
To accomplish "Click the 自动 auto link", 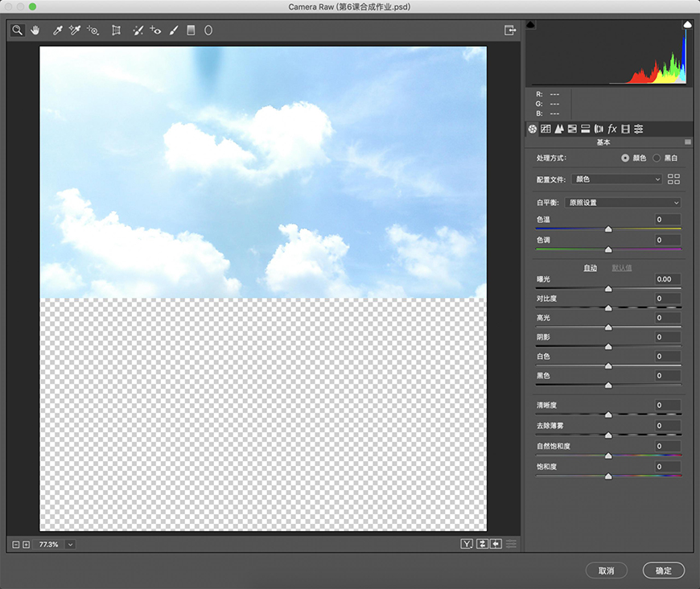I will coord(591,268).
